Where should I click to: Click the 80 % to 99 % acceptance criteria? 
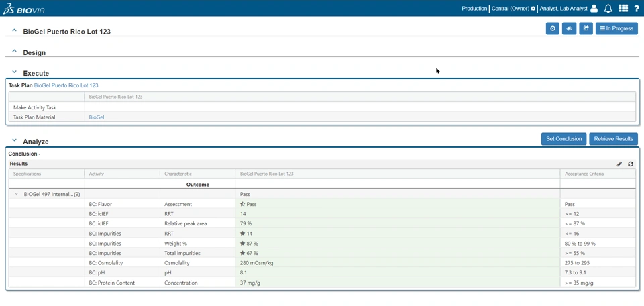pos(580,244)
